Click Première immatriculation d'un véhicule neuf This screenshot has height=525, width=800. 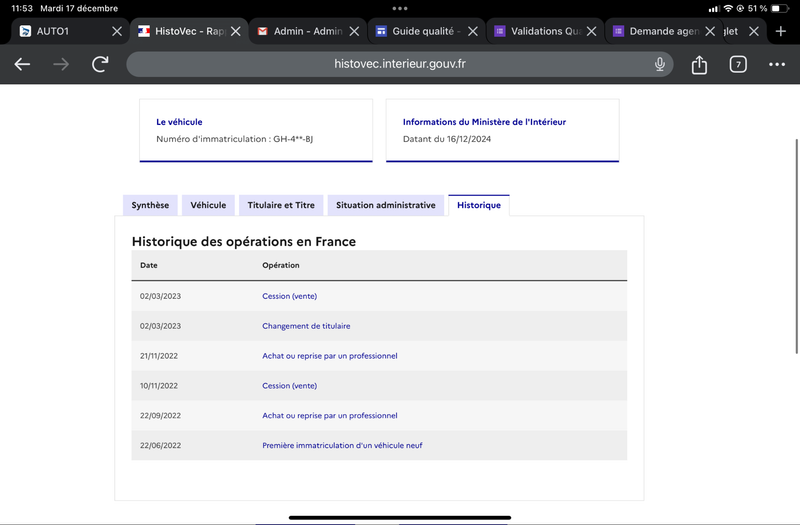click(x=342, y=445)
